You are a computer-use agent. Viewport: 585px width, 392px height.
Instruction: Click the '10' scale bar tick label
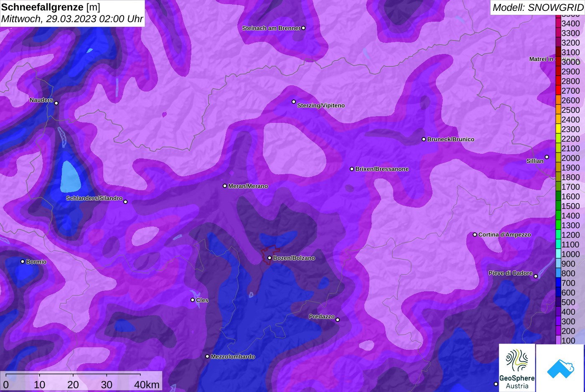pyautogui.click(x=39, y=384)
